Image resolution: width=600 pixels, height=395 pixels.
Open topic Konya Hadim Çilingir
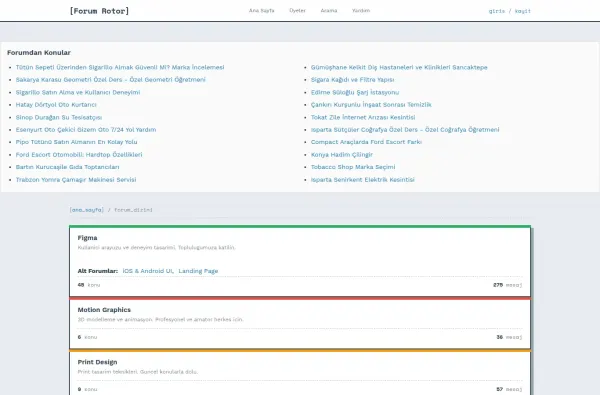342,155
